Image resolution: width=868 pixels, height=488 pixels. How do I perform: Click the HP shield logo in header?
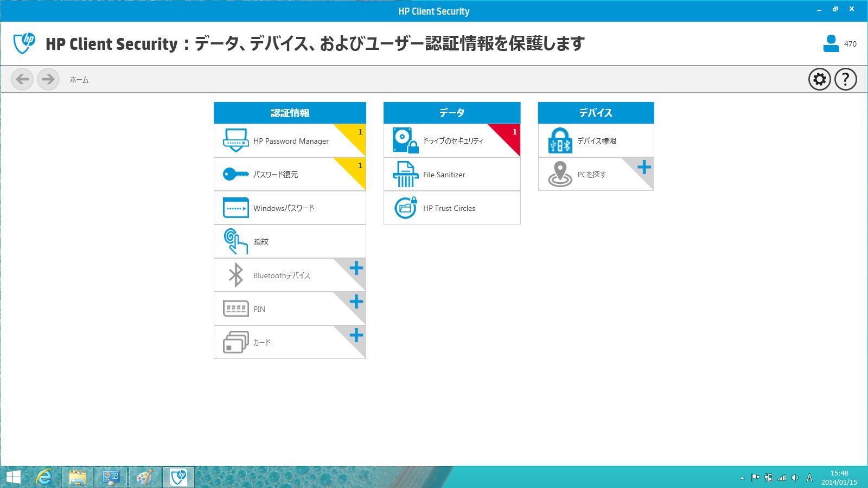point(24,43)
